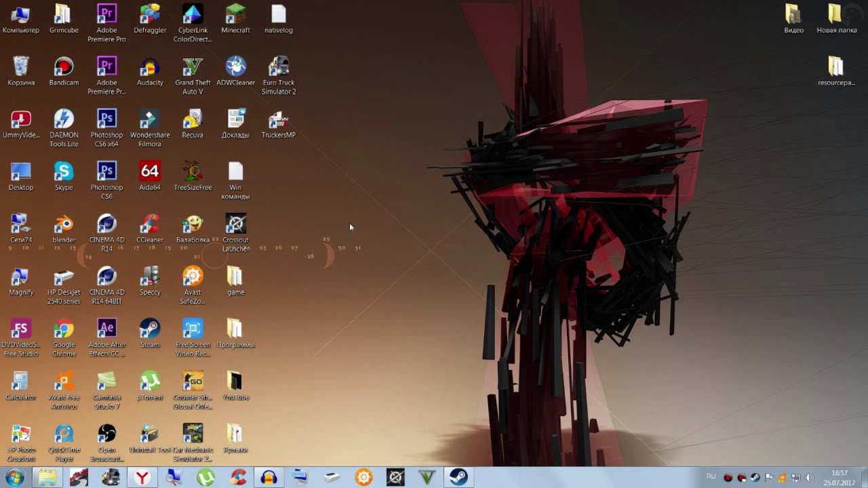Click the RU language indicator
Viewport: 868px width, 488px height.
coord(711,477)
